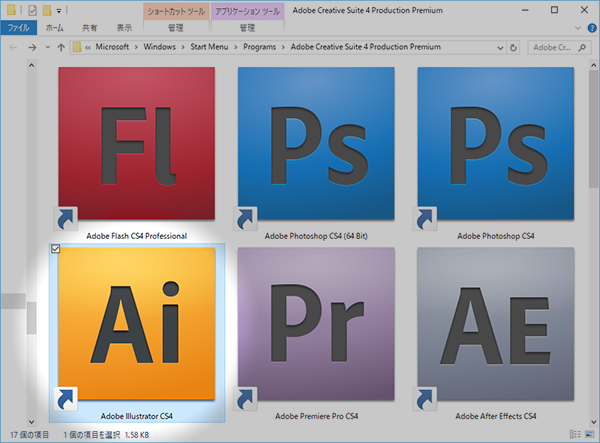The image size is (600, 443).
Task: Open the ファイル menu tab
Action: (x=19, y=28)
